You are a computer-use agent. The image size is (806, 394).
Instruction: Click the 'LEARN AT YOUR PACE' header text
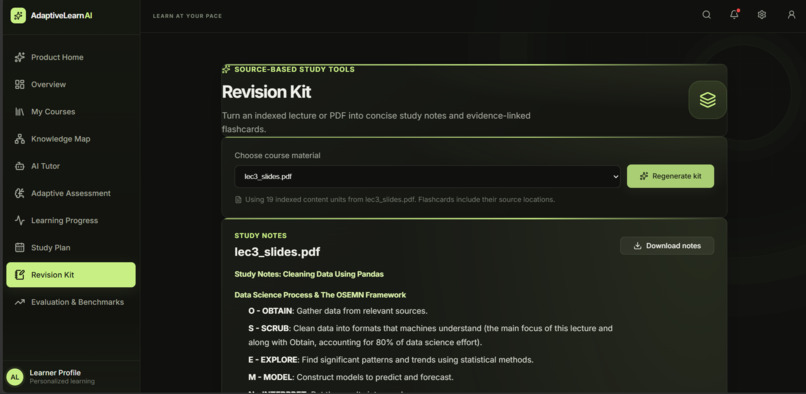click(x=187, y=16)
